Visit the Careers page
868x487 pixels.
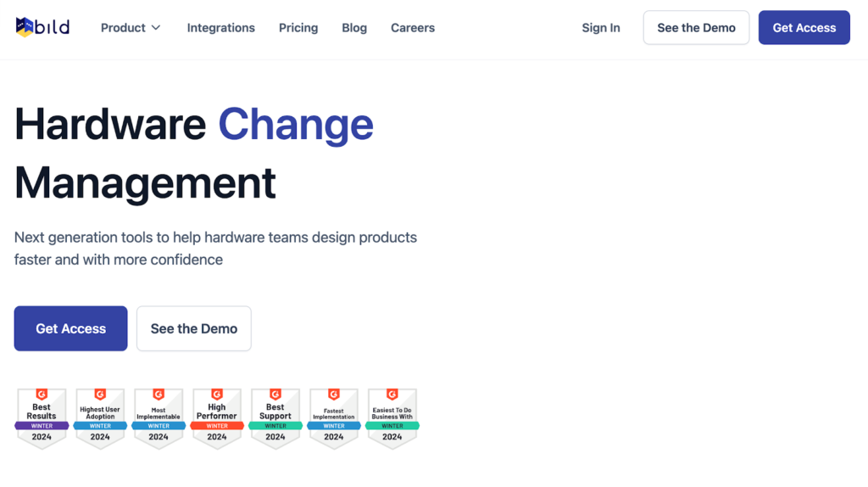click(413, 28)
